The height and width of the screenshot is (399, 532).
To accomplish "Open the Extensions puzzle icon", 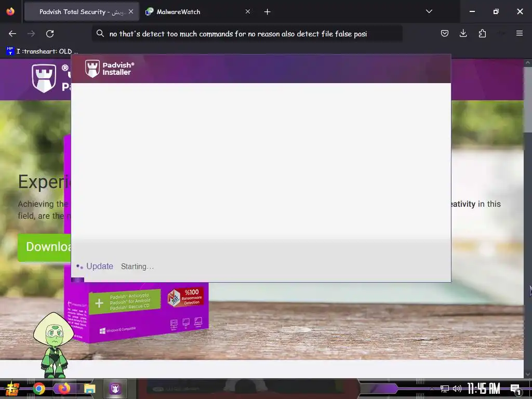I will [482, 33].
